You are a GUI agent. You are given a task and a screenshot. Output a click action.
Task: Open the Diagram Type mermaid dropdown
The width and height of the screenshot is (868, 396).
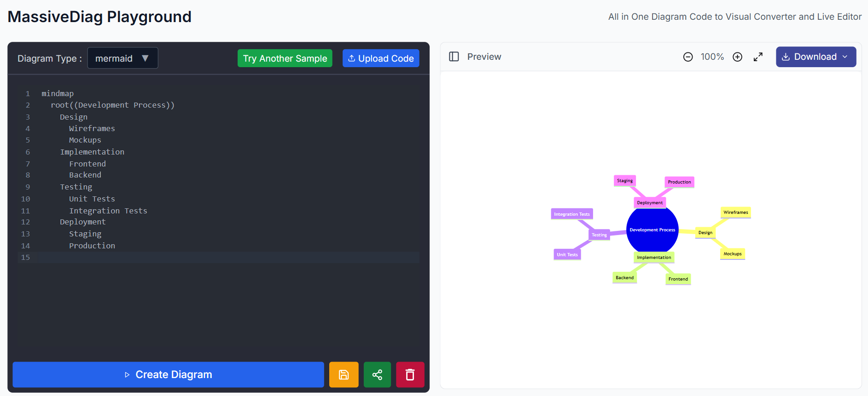pyautogui.click(x=122, y=58)
